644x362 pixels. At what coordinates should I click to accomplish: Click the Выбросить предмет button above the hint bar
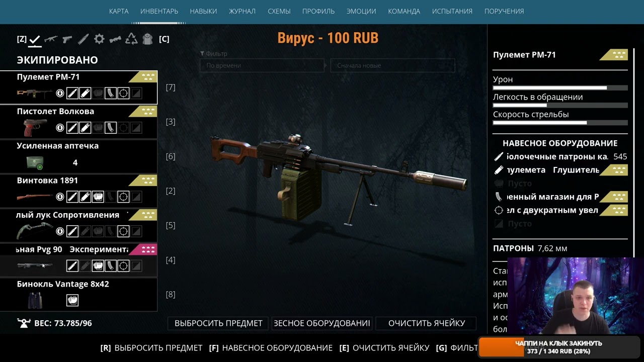tap(218, 323)
